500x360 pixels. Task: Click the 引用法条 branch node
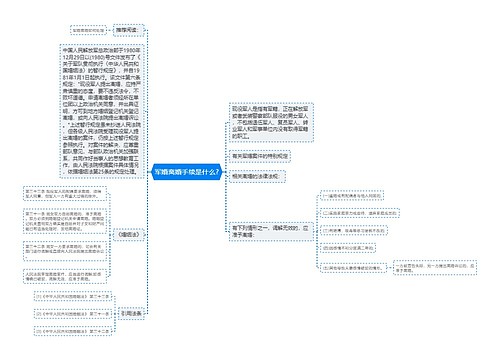pos(131,313)
